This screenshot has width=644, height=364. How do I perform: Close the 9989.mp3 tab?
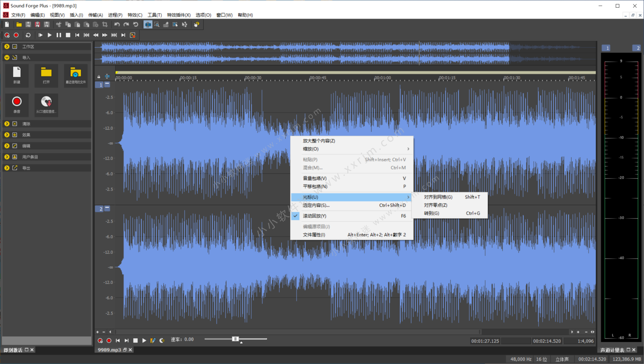[130, 350]
